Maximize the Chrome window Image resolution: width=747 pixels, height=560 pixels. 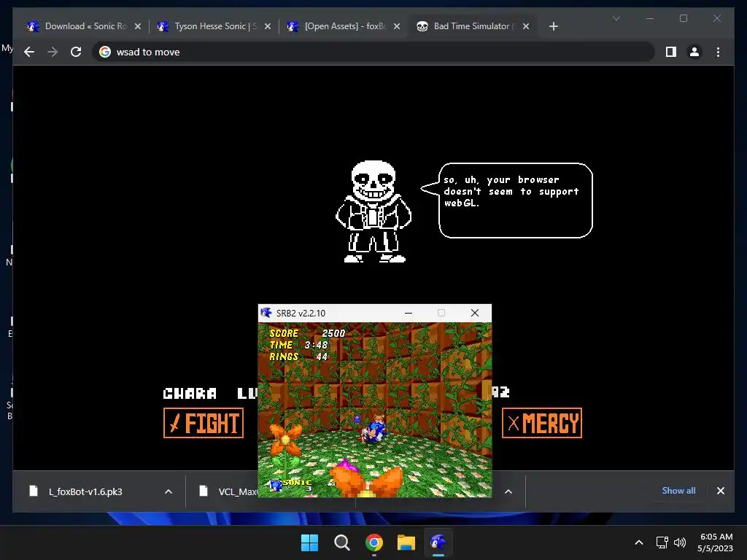click(x=683, y=18)
